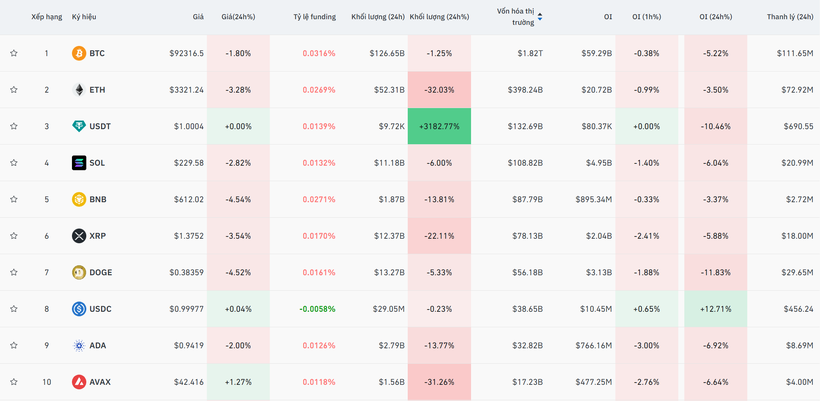Click the Tether USDT coin icon

(79, 126)
